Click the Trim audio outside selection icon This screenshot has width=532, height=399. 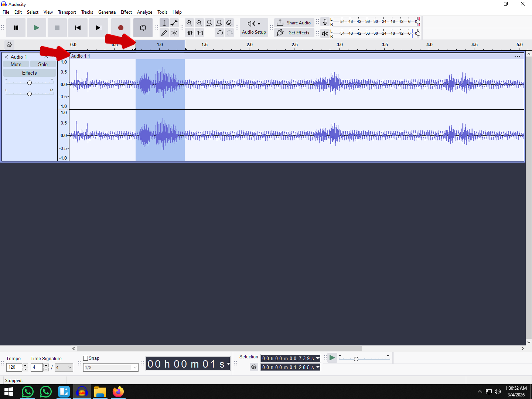tap(190, 33)
